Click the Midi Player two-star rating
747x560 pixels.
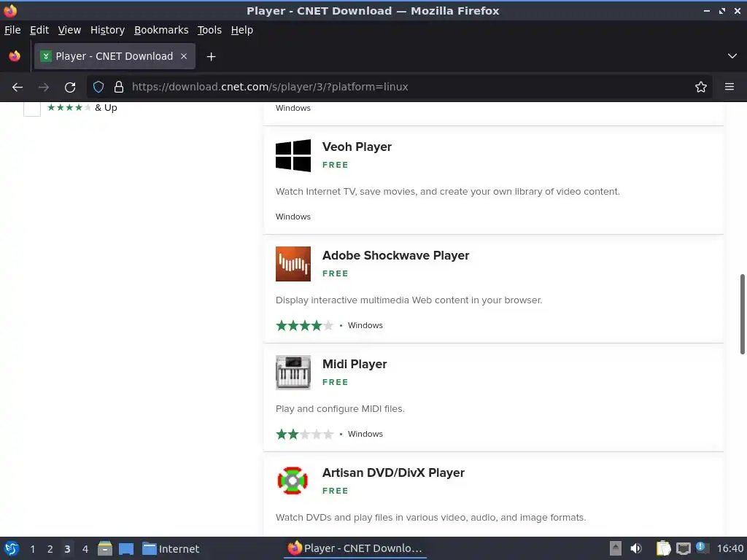pyautogui.click(x=304, y=435)
